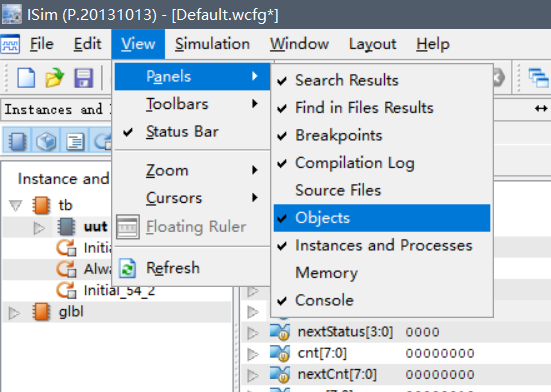Image resolution: width=551 pixels, height=392 pixels.
Task: Click the panel float double-arrow icon
Action: 541,109
